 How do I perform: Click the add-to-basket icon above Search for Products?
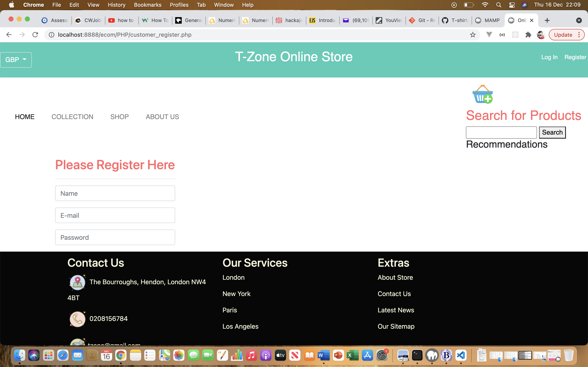point(483,95)
